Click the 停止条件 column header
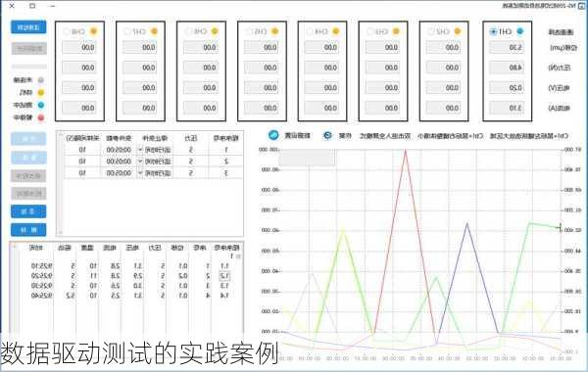This screenshot has height=372, width=588. 155,139
